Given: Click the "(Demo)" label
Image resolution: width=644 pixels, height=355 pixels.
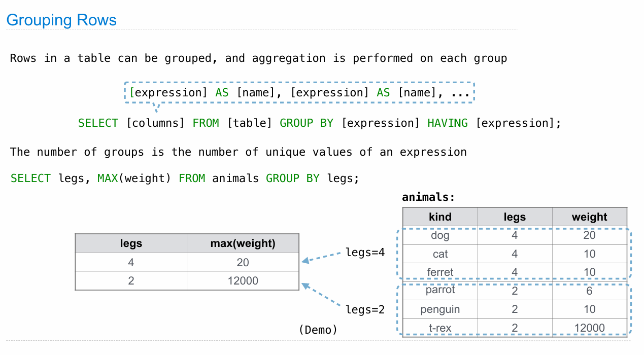Looking at the screenshot, I should [318, 330].
